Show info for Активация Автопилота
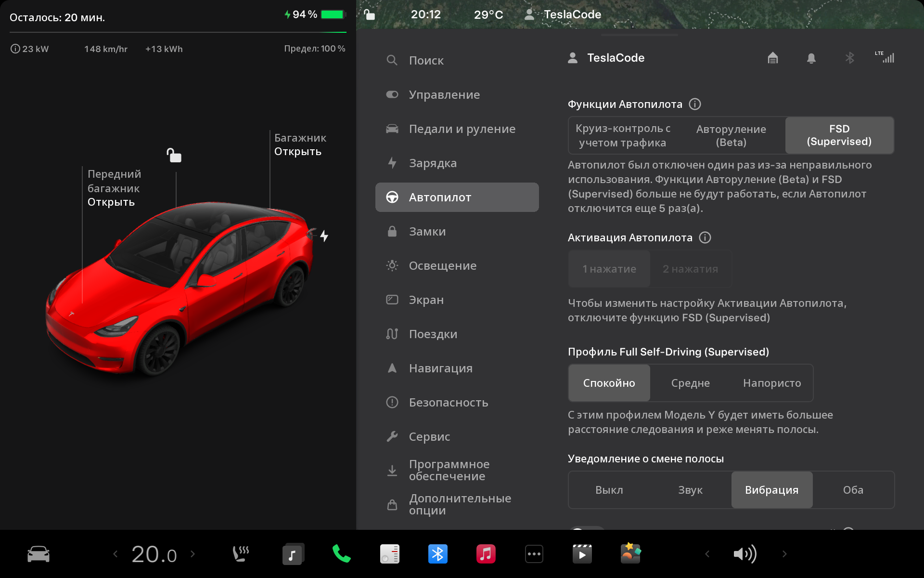The width and height of the screenshot is (924, 578). pos(705,237)
